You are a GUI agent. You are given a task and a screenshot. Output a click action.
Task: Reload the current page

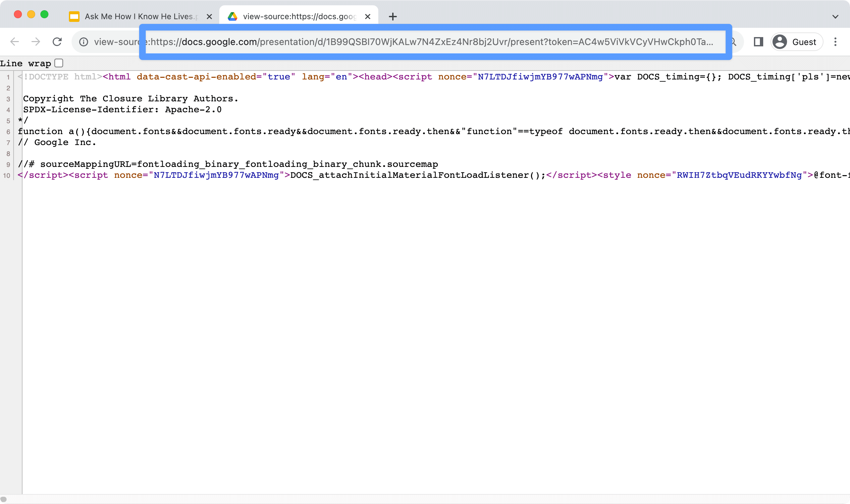coord(57,42)
